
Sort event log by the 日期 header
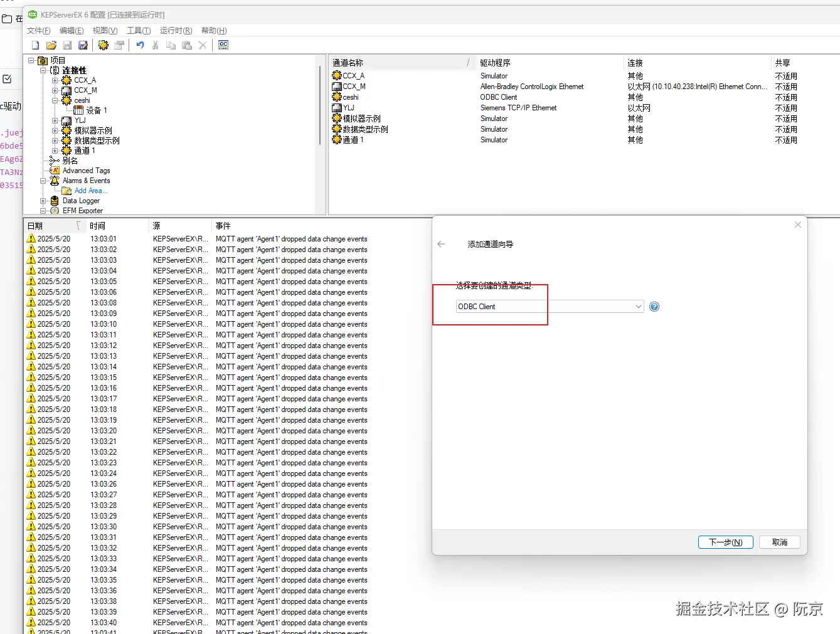click(54, 226)
